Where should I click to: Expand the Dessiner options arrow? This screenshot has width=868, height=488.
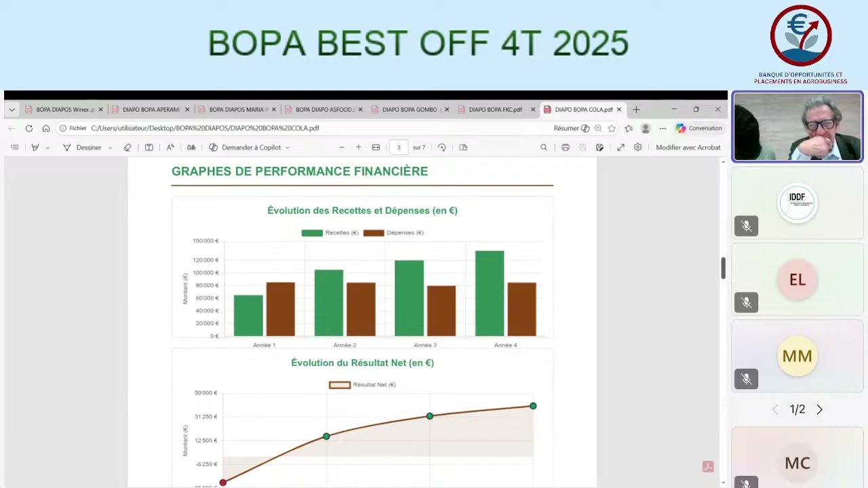point(111,148)
